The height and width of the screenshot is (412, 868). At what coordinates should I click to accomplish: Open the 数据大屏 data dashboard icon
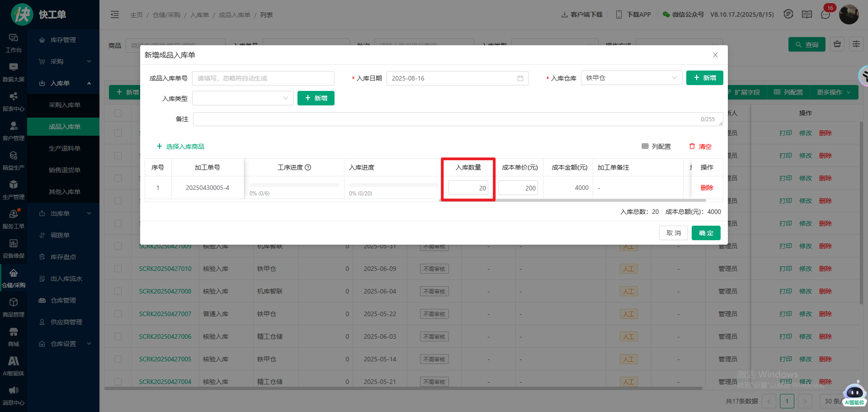tap(14, 72)
